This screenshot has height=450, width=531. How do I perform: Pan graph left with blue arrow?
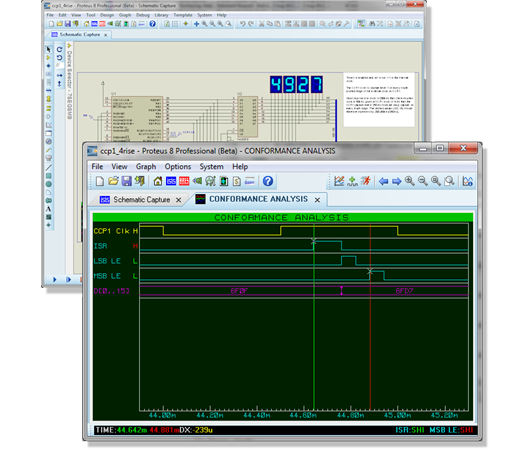point(383,181)
